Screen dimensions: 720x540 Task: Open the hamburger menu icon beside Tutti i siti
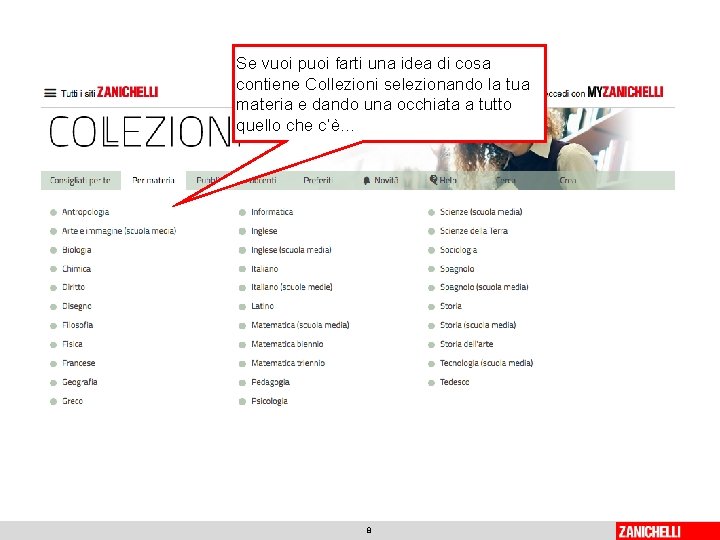tap(50, 93)
